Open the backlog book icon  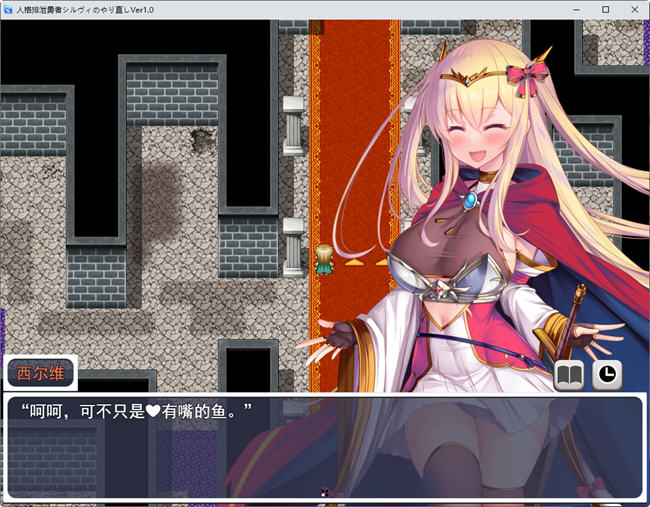569,375
